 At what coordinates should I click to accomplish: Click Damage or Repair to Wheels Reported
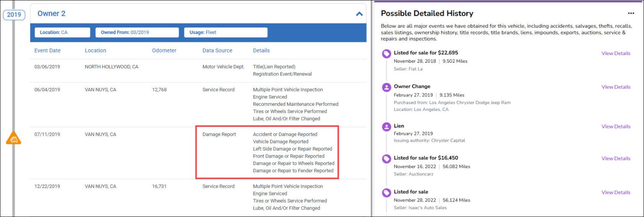(x=294, y=163)
